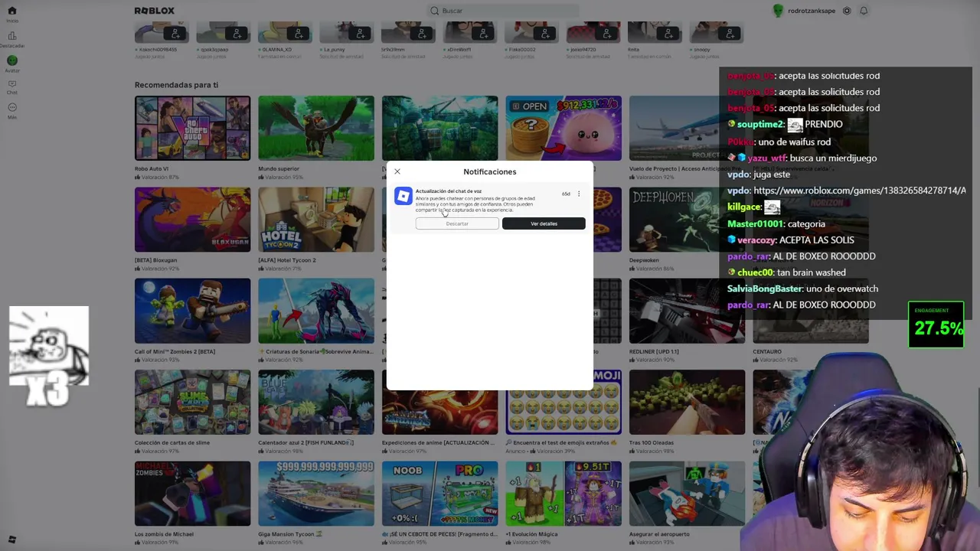This screenshot has height=551, width=980.
Task: Add Reita as friend
Action: tap(668, 34)
